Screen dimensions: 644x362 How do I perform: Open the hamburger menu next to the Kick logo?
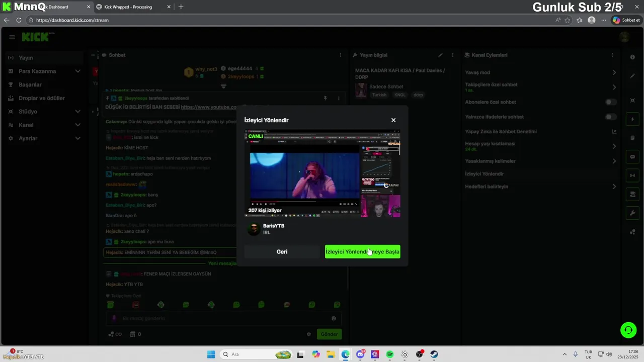click(x=12, y=37)
